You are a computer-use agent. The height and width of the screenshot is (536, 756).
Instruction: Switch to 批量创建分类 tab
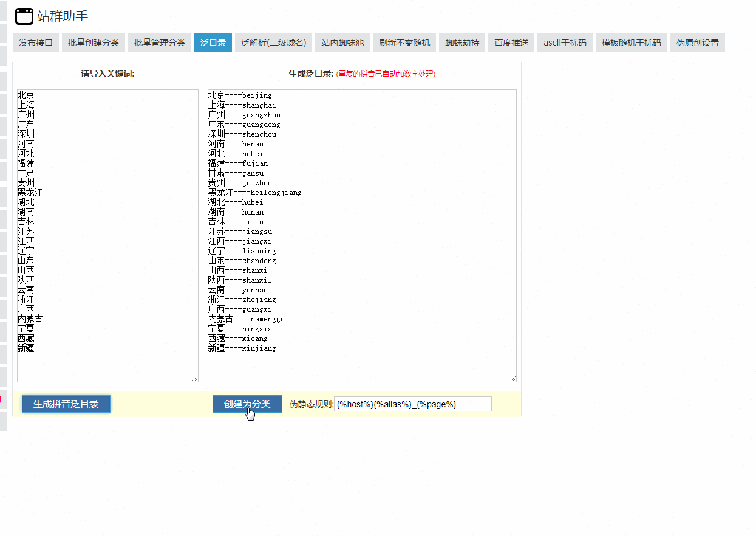point(94,43)
